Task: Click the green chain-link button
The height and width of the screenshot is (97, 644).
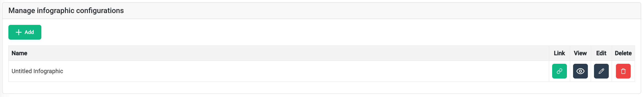Action: point(559,71)
